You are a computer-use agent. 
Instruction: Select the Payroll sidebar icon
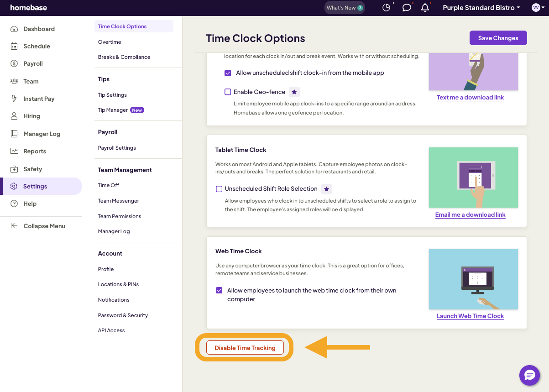point(14,63)
